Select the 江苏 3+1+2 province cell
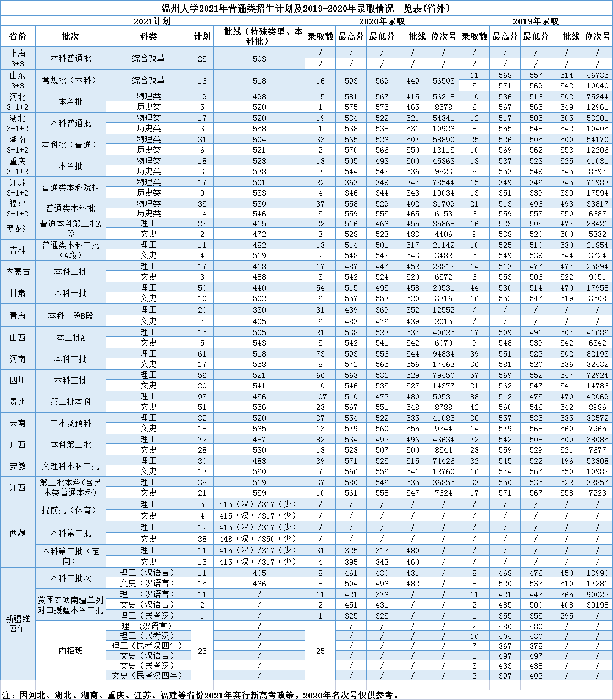 pos(18,187)
